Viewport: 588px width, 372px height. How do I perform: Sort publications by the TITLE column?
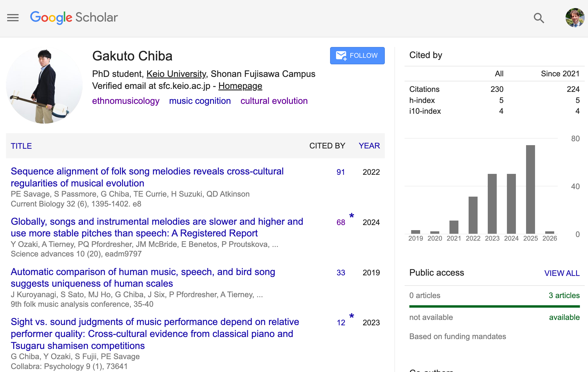click(21, 146)
